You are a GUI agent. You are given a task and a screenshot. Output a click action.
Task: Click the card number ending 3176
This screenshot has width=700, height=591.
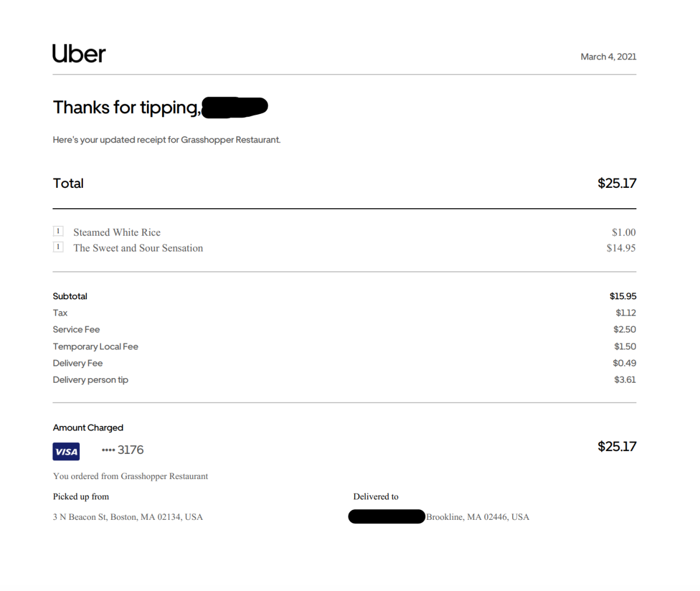[x=123, y=450]
